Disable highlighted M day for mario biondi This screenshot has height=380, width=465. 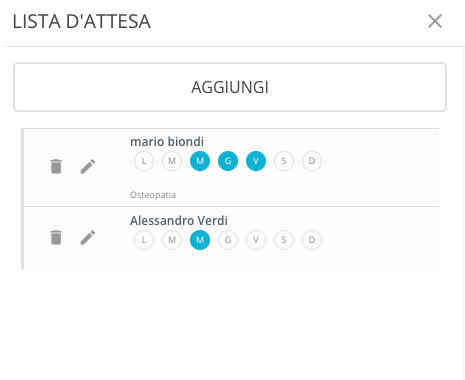200,161
